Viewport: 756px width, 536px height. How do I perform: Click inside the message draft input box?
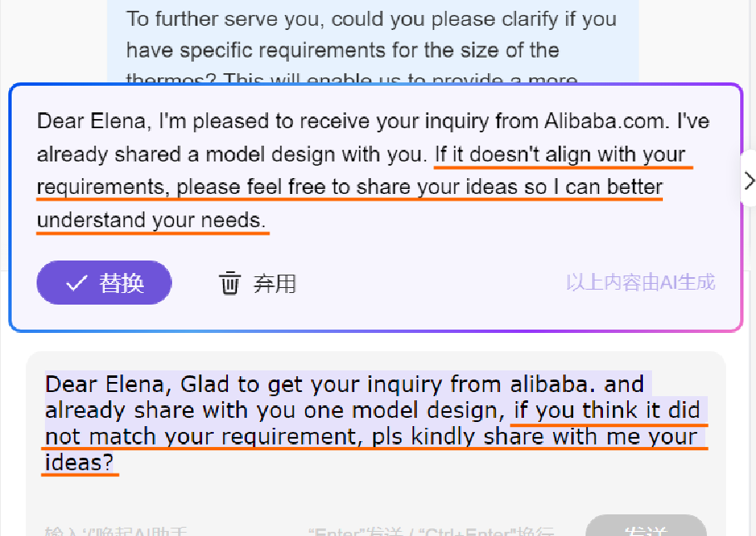coord(374,491)
